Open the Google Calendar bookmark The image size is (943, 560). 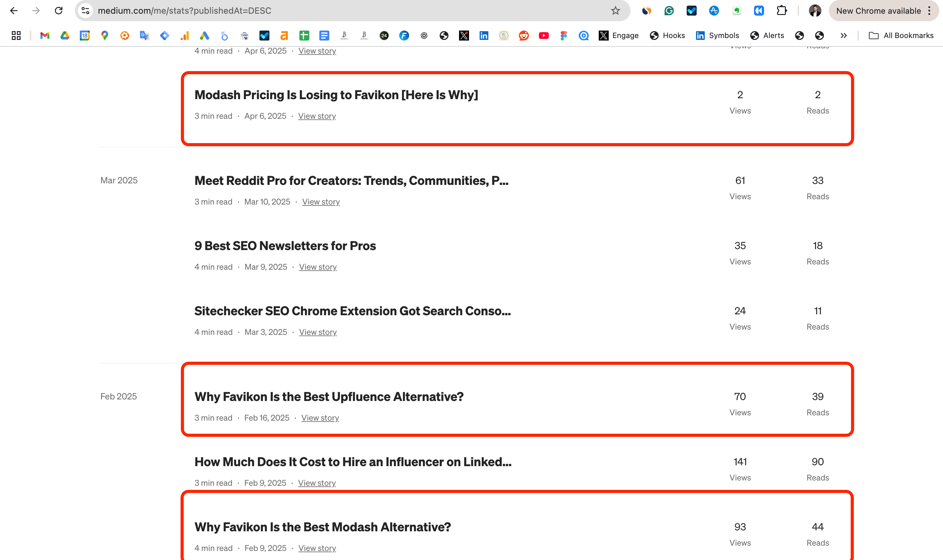85,36
